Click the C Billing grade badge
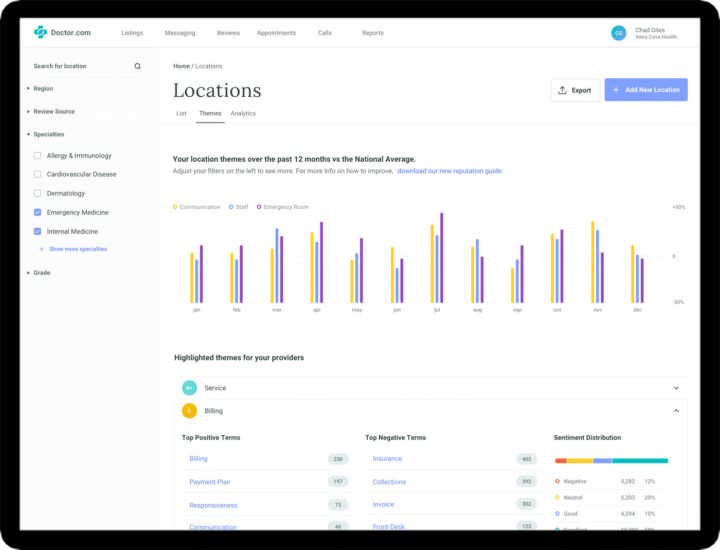 click(189, 411)
